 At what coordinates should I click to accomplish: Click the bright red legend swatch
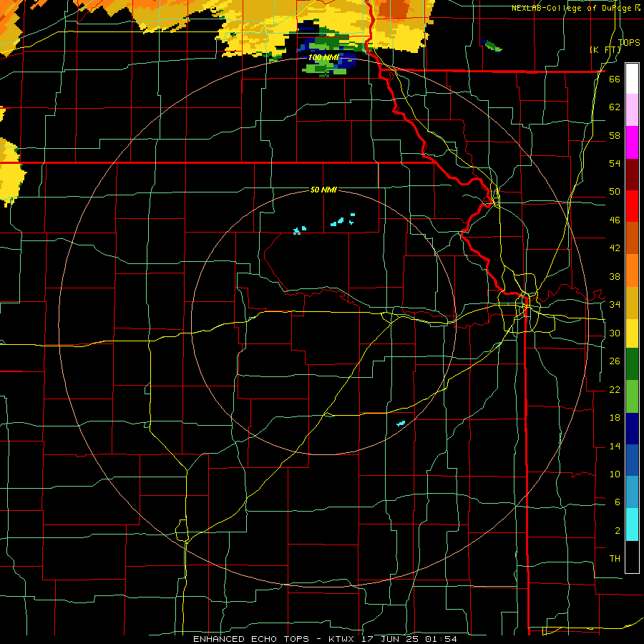(x=632, y=206)
